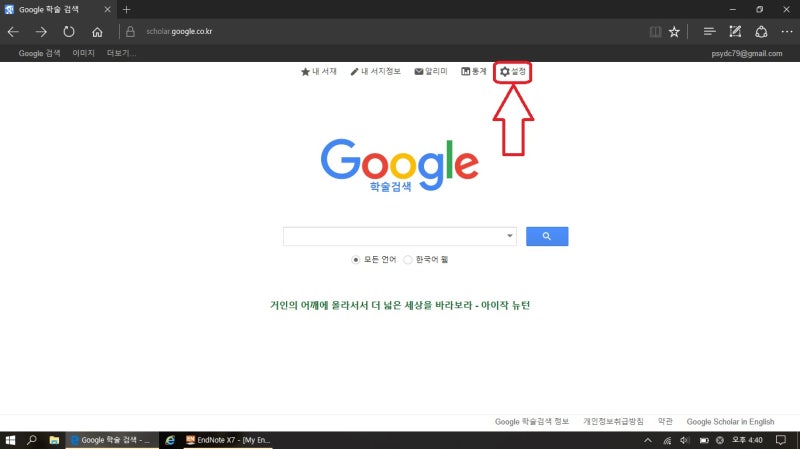
Task: Go forward in browser history
Action: point(41,32)
